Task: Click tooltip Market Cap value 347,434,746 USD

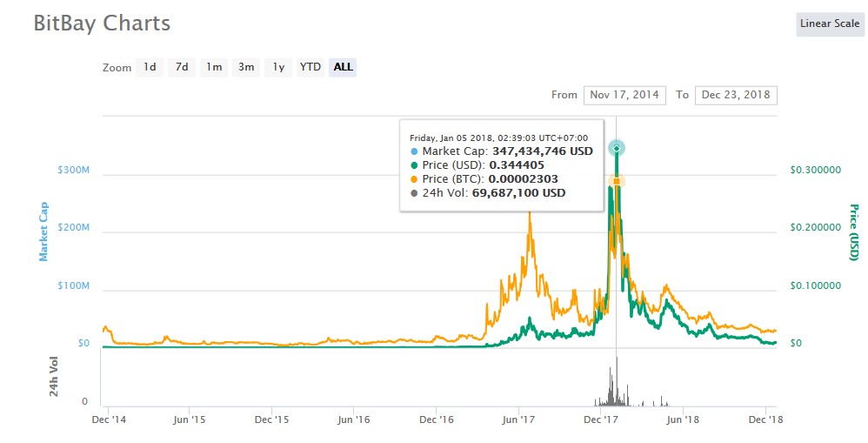Action: 543,151
